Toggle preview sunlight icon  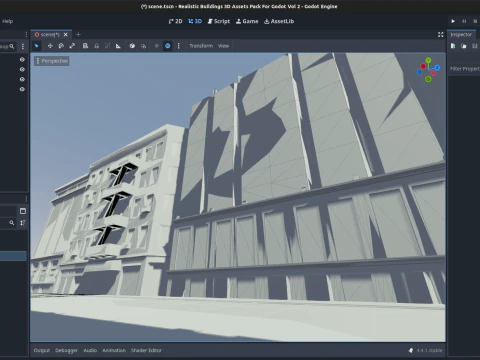(x=157, y=46)
